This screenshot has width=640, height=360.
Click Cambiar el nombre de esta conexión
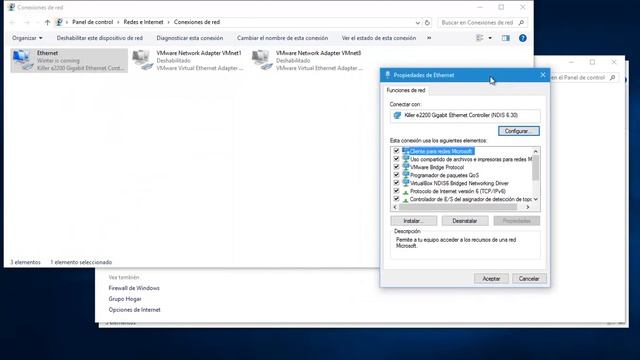point(282,38)
